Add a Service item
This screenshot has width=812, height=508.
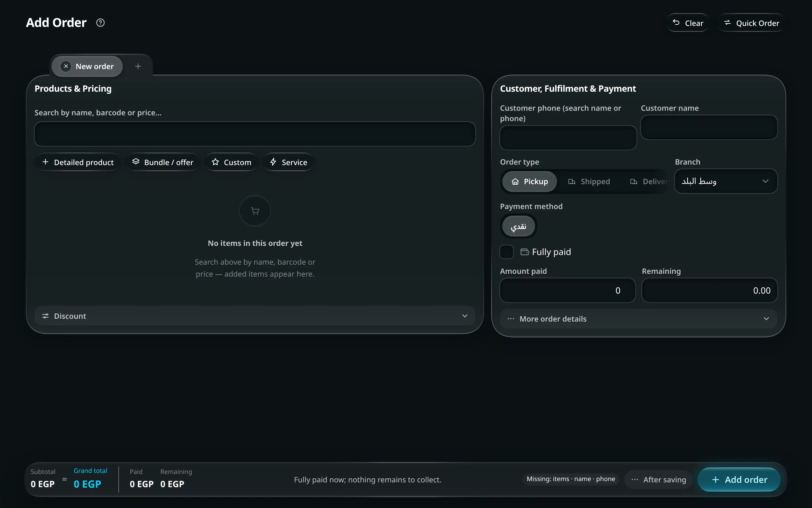coord(288,162)
